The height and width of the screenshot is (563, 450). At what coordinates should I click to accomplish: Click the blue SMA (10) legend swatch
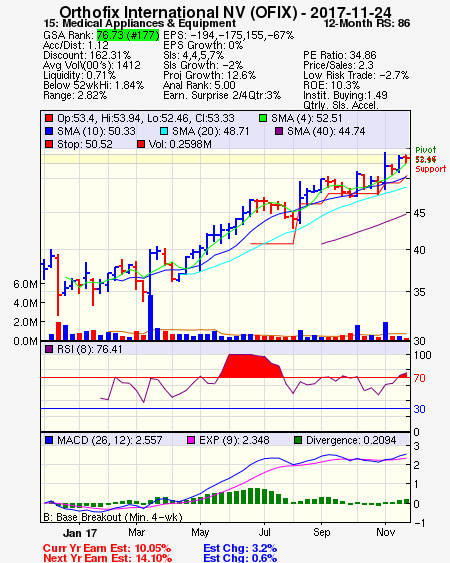49,131
